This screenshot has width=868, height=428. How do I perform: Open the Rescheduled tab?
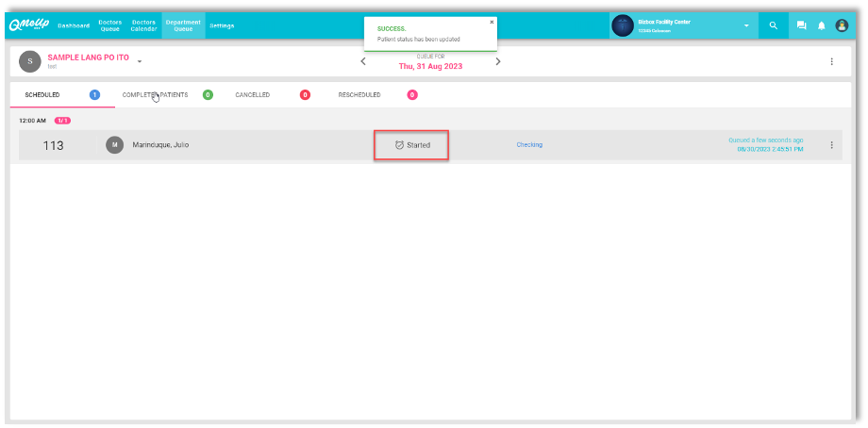click(x=359, y=95)
